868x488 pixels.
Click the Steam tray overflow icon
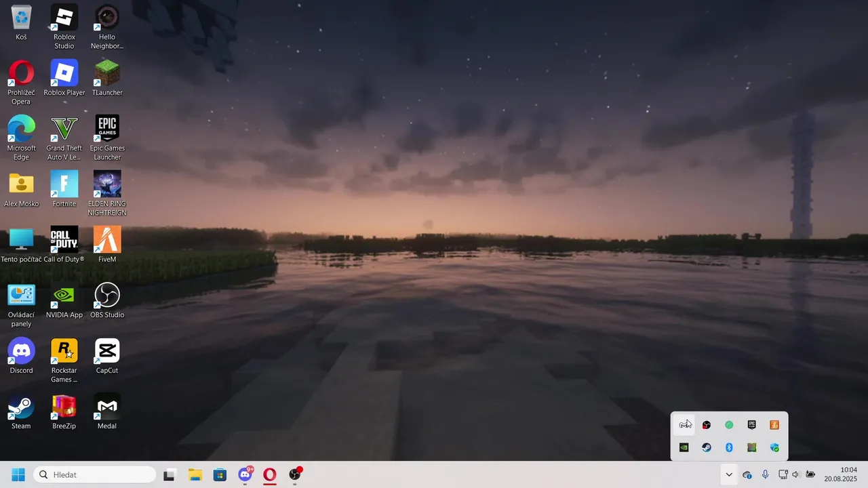click(707, 447)
